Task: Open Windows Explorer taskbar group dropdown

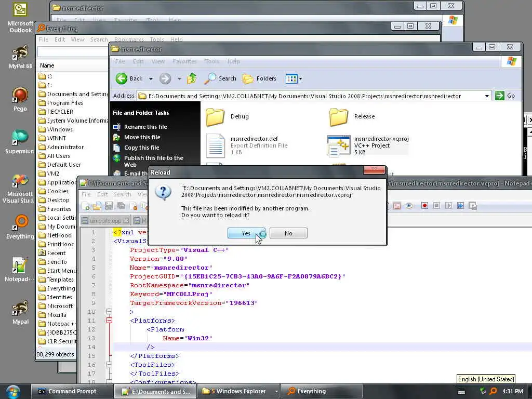Action: (276, 392)
